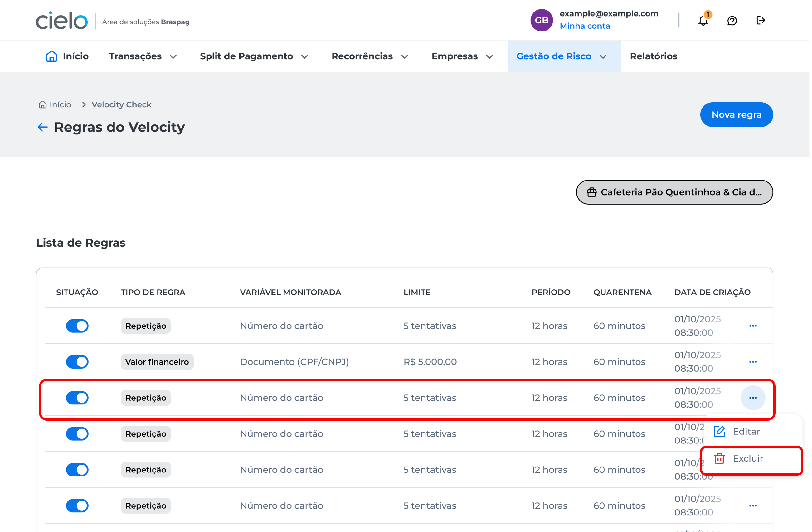Click the logout icon

[x=761, y=21]
